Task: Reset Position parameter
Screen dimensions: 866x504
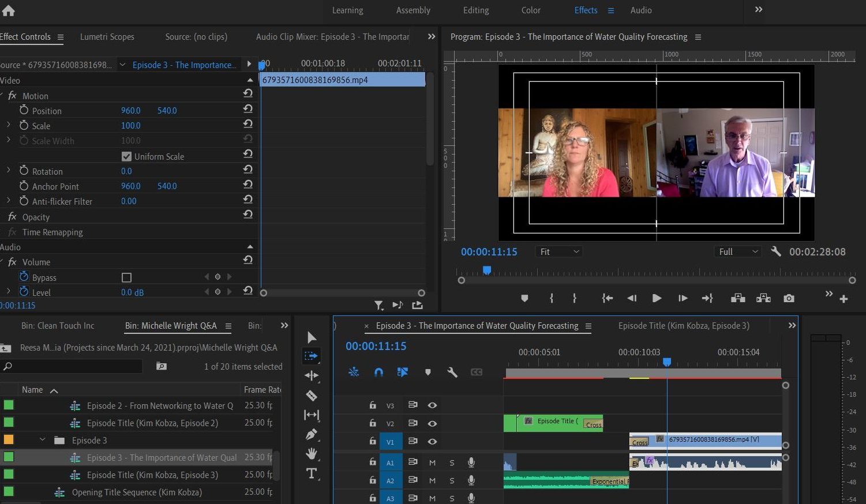Action: (248, 108)
